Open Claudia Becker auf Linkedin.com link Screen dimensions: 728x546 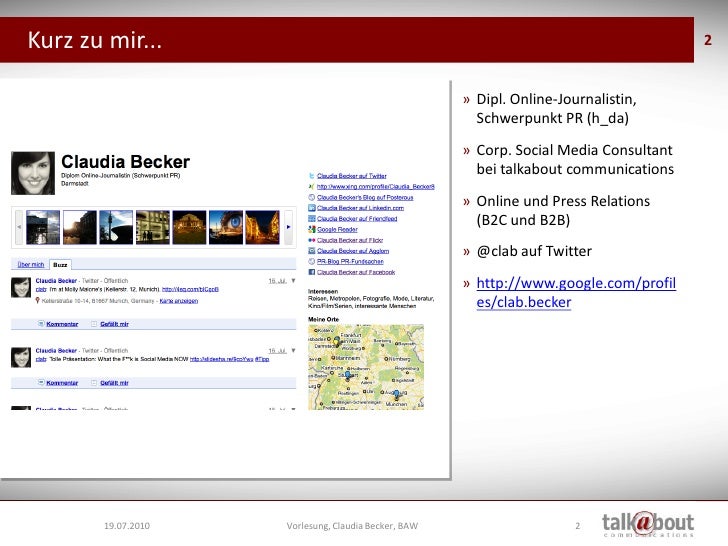[360, 208]
